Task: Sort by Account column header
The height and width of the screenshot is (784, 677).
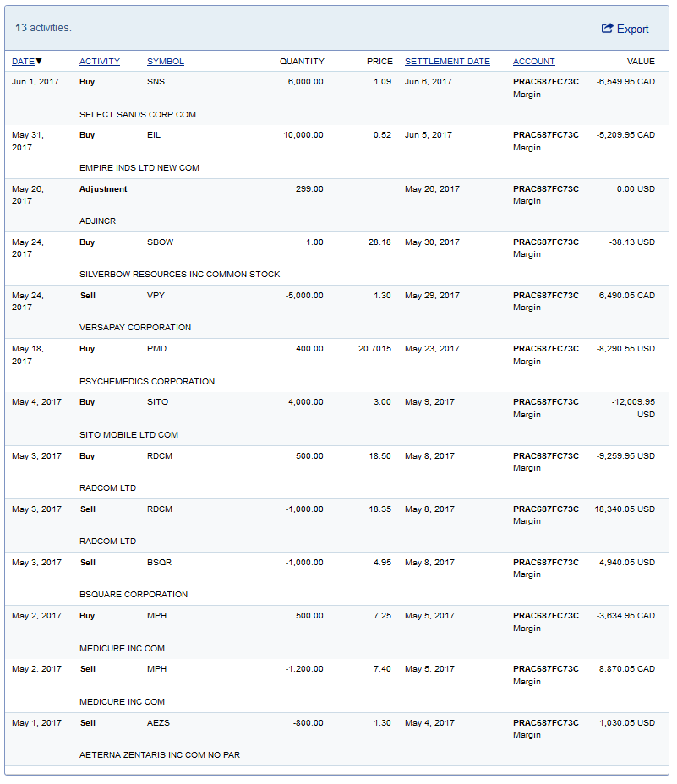Action: coord(533,62)
